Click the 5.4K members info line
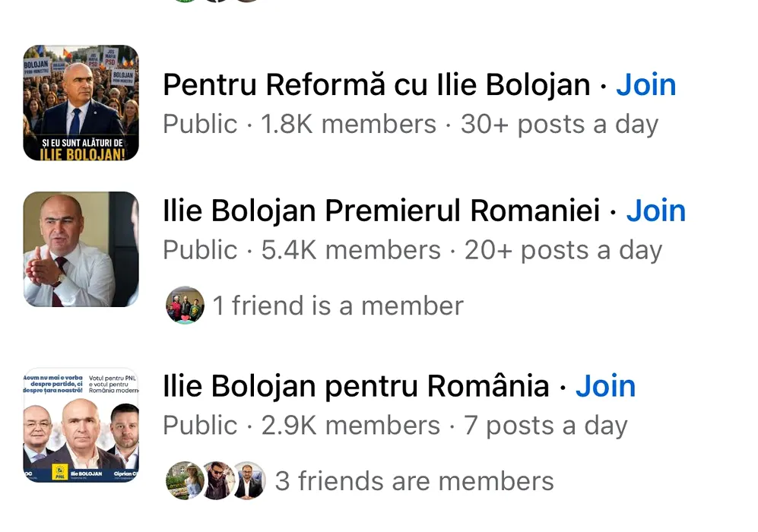The width and height of the screenshot is (758, 532). pyautogui.click(x=412, y=250)
